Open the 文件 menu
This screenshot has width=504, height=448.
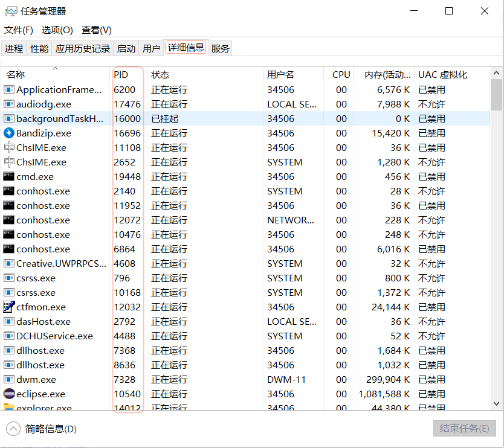(x=19, y=30)
